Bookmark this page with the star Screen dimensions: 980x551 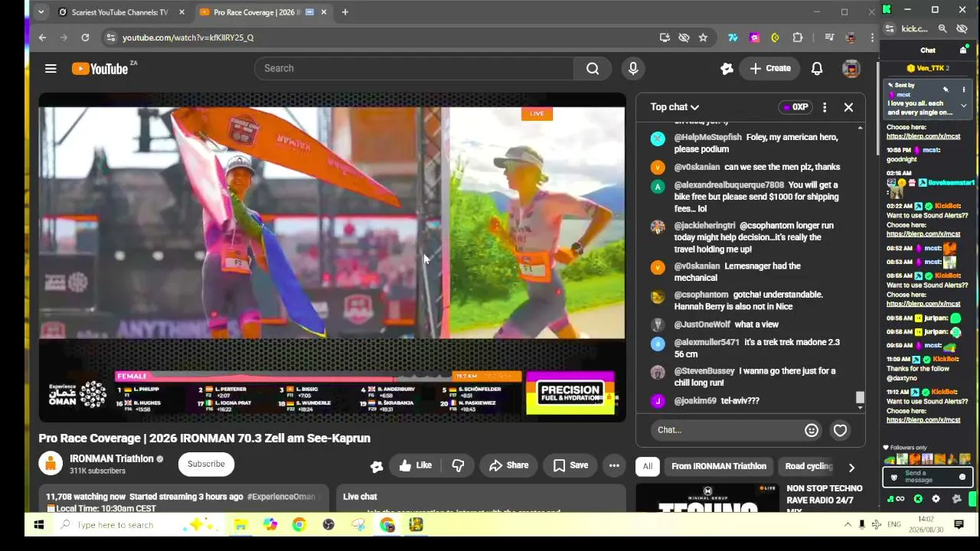(703, 37)
